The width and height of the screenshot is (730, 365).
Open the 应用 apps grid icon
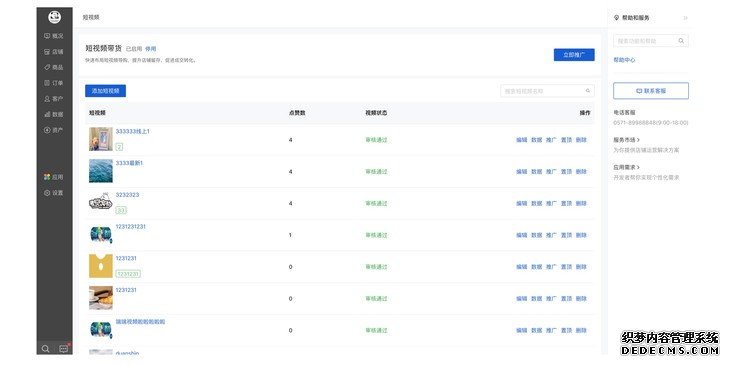coord(47,177)
